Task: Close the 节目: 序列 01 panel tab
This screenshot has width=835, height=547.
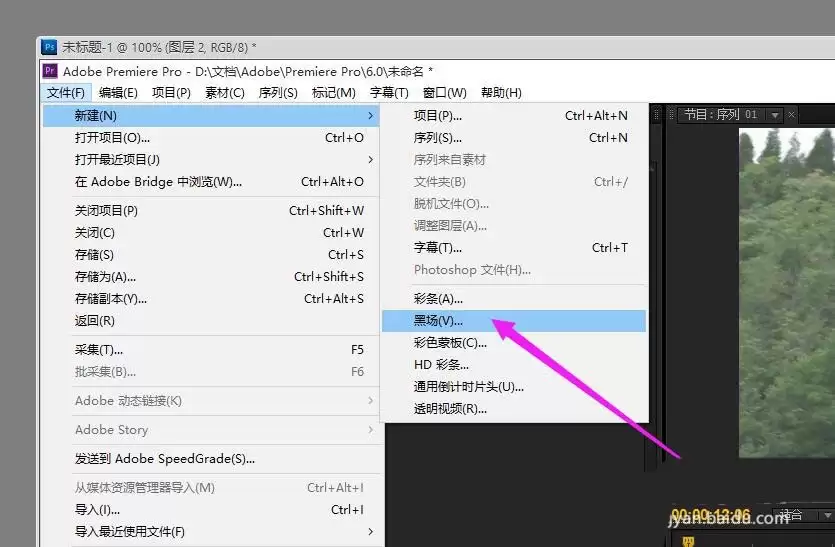Action: click(x=792, y=115)
